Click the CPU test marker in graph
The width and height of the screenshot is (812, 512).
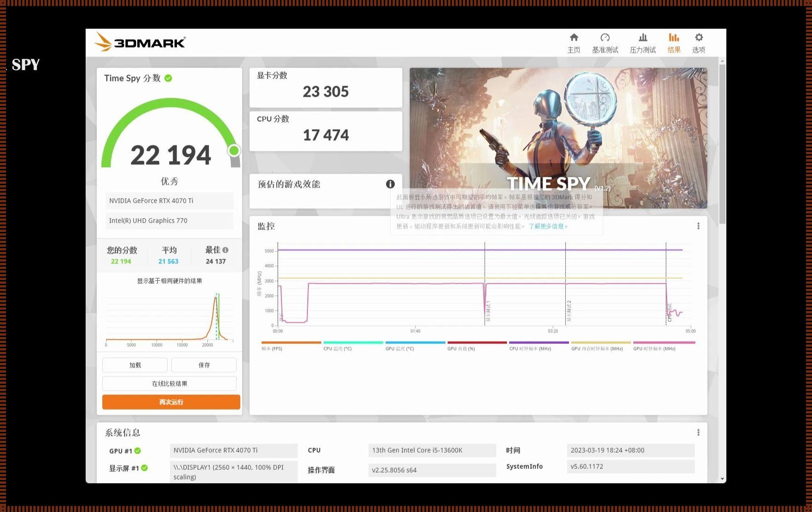pos(669,312)
